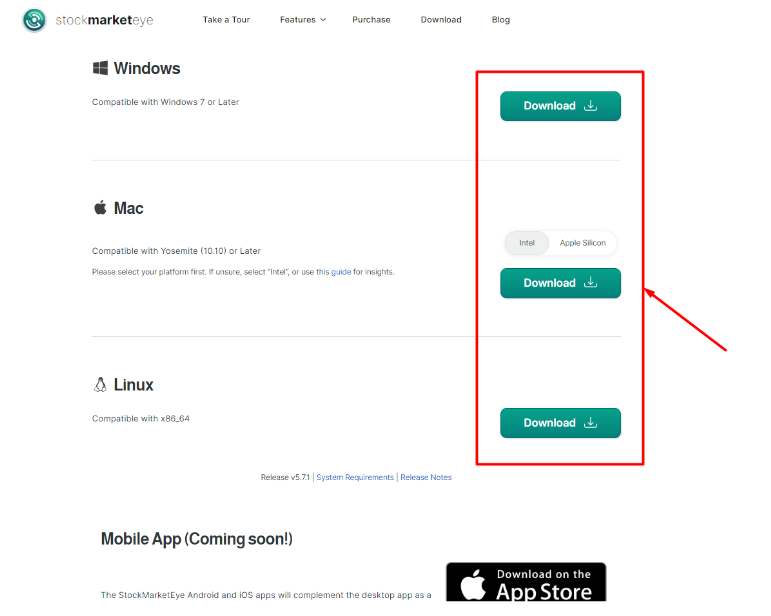This screenshot has width=771, height=616.
Task: Go to the Purchase page
Action: (371, 20)
